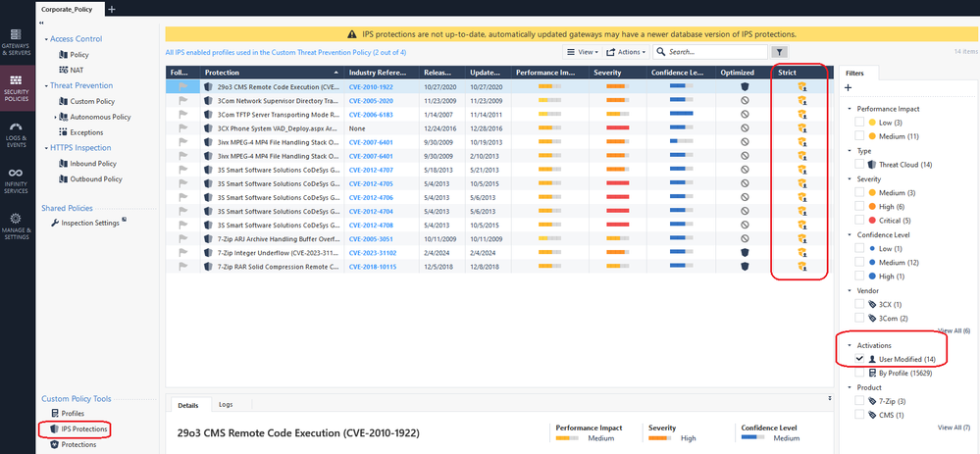Click View All link under Vendor filters
This screenshot has height=454, width=980.
pos(954,331)
